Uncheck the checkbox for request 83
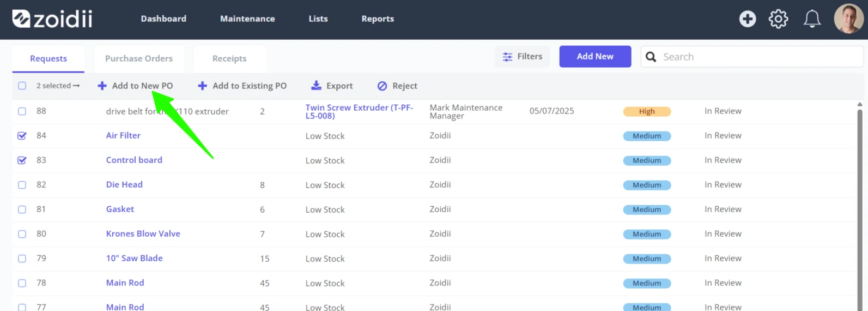 [x=22, y=160]
